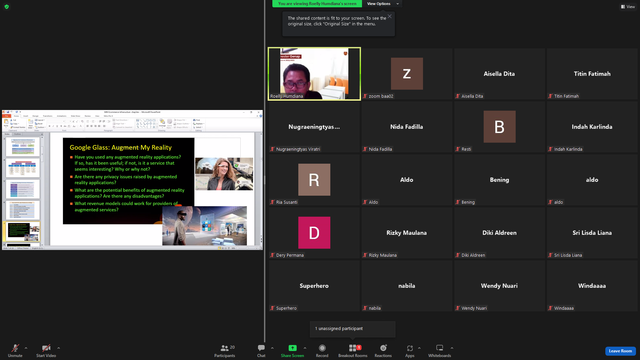The width and height of the screenshot is (640, 360).
Task: Click the current slide thumbnail in PowerPoint panel
Action: point(23,231)
